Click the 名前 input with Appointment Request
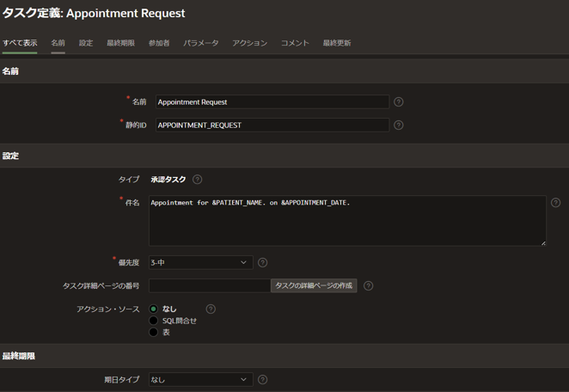569x392 pixels. [x=272, y=102]
